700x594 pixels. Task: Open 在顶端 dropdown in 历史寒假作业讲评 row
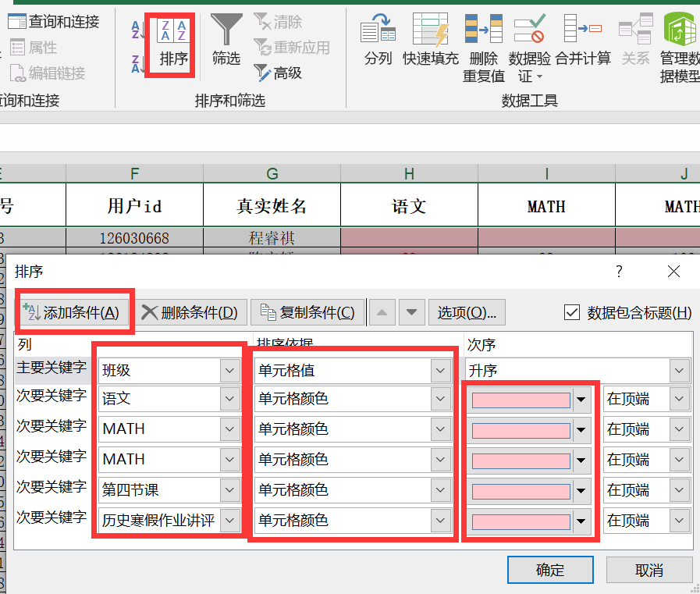point(679,521)
